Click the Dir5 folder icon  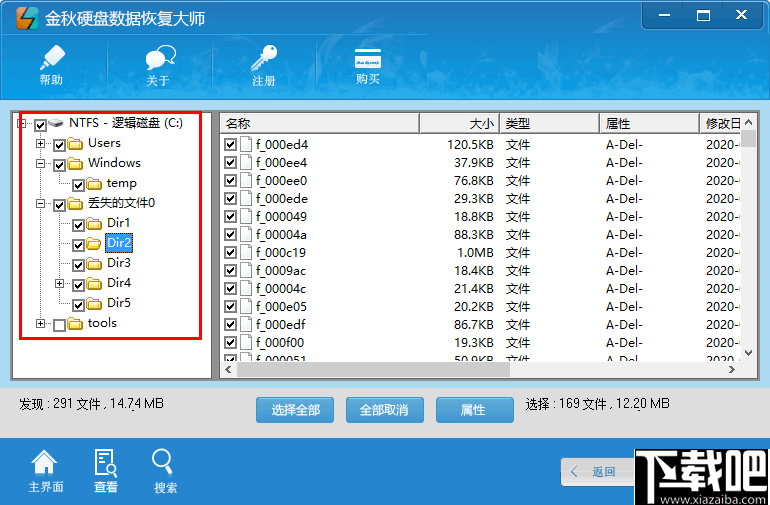(94, 304)
